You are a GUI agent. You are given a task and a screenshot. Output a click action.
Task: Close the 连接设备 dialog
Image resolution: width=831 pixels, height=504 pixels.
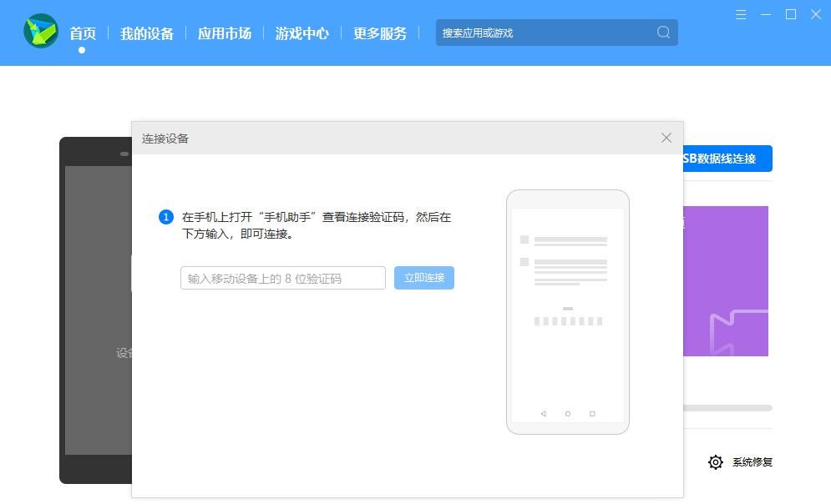666,138
